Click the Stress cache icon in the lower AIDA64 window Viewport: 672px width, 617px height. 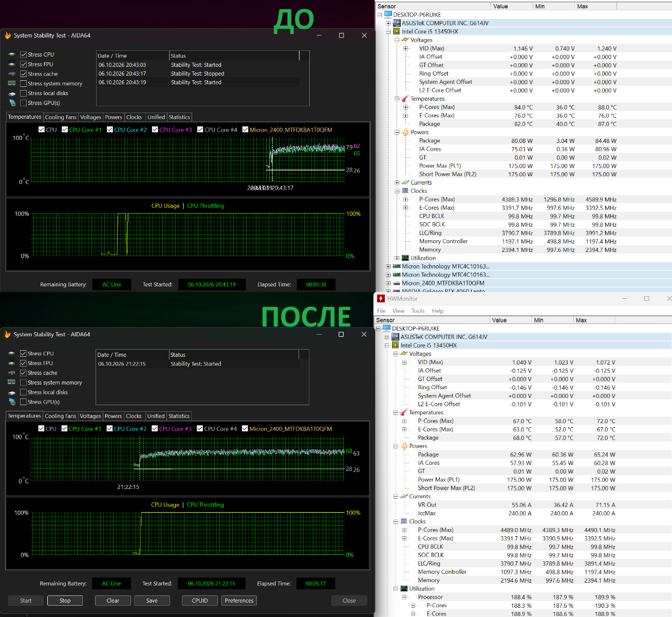(11, 373)
